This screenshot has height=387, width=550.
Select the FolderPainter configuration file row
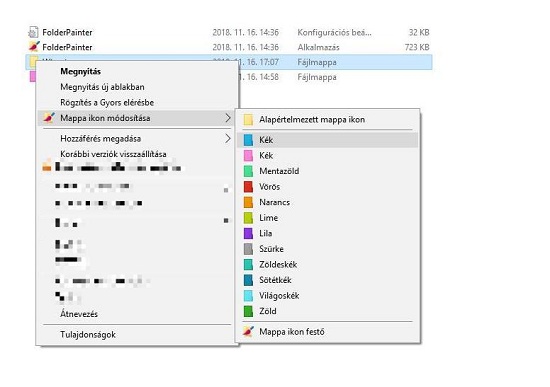coord(229,32)
